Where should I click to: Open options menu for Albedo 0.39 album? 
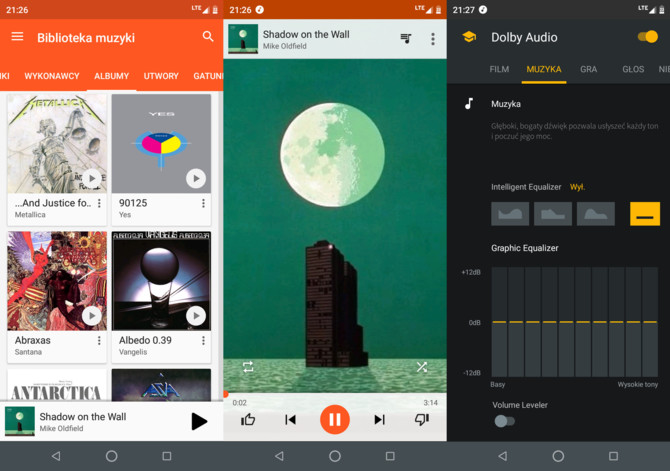click(203, 340)
